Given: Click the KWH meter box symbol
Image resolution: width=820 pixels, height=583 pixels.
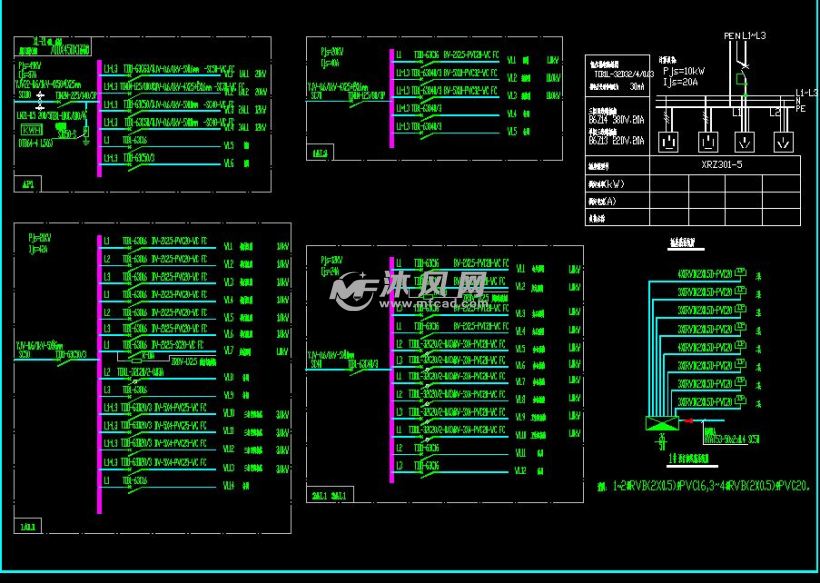Looking at the screenshot, I should tap(32, 129).
